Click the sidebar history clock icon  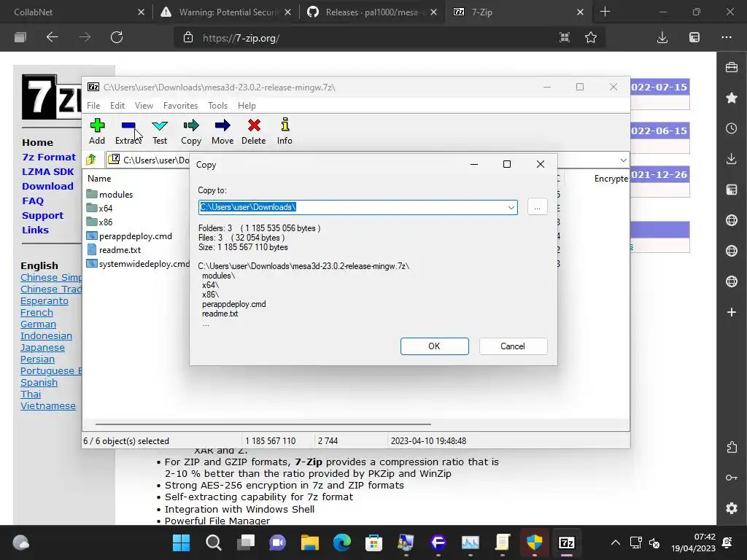pos(732,128)
